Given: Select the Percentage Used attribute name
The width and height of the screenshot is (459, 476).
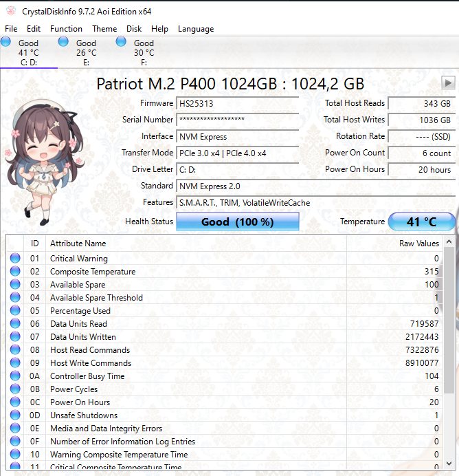Looking at the screenshot, I should [x=80, y=310].
